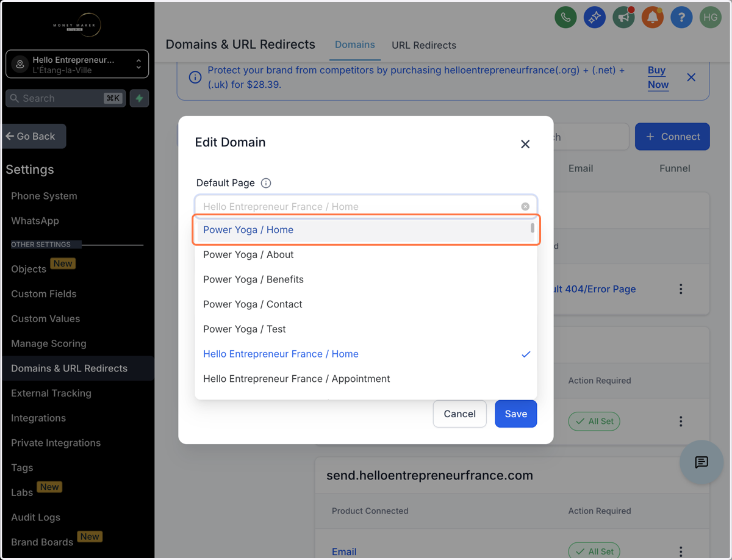Close the Edit Domain dialog
Screen dimensions: 732x560
click(x=525, y=144)
